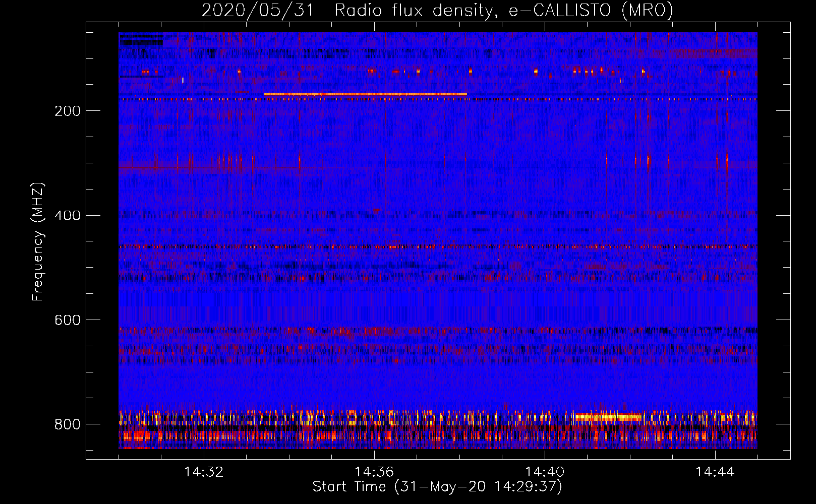816x504 pixels.
Task: Click the 200 frequency tick label
Action: (x=68, y=111)
